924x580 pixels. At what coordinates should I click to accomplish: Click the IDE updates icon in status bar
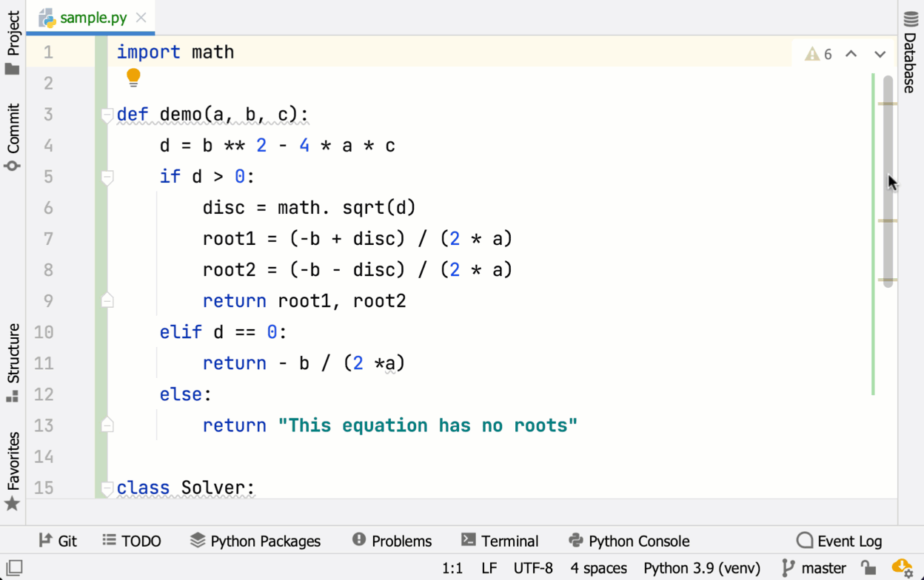(902, 567)
